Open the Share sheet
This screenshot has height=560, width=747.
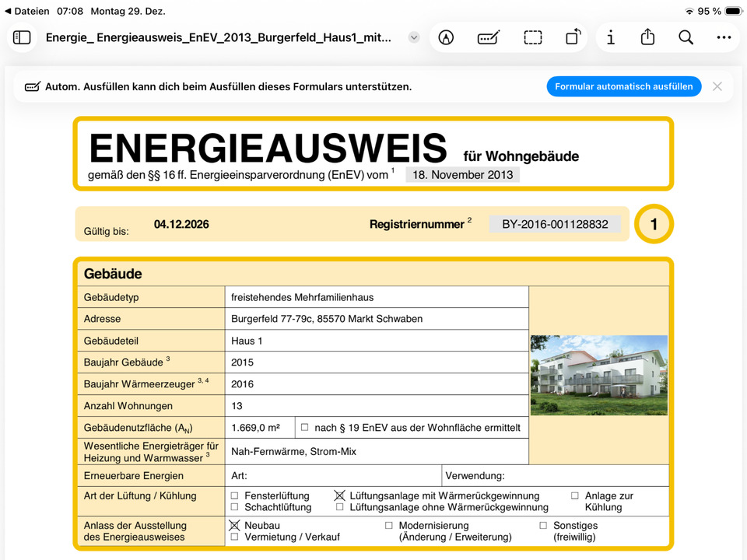pyautogui.click(x=647, y=37)
